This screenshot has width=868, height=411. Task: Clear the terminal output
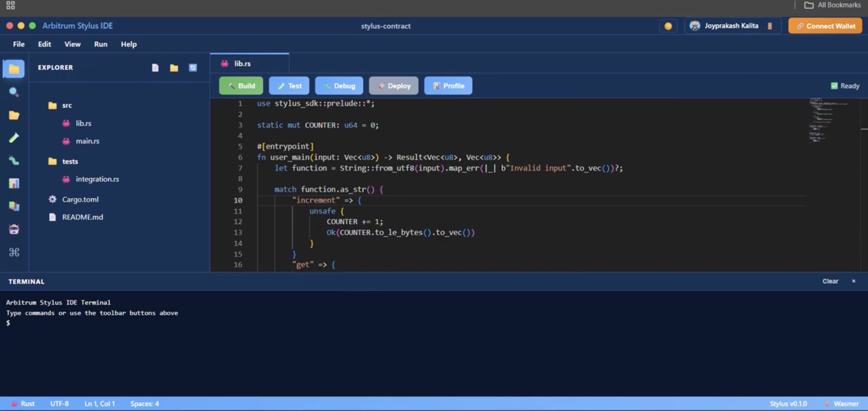tap(830, 281)
